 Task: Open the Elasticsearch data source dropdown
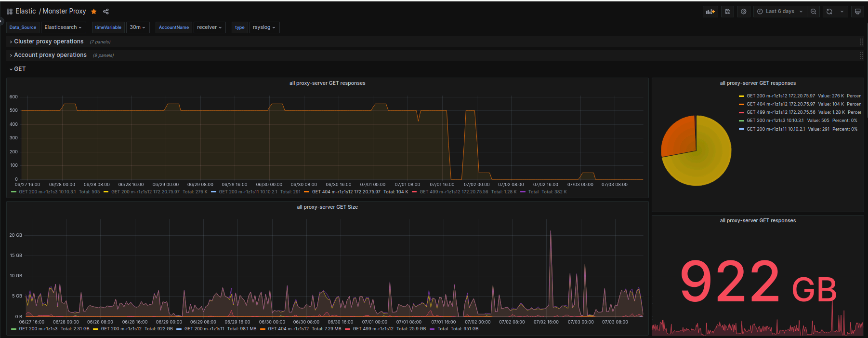[x=63, y=27]
